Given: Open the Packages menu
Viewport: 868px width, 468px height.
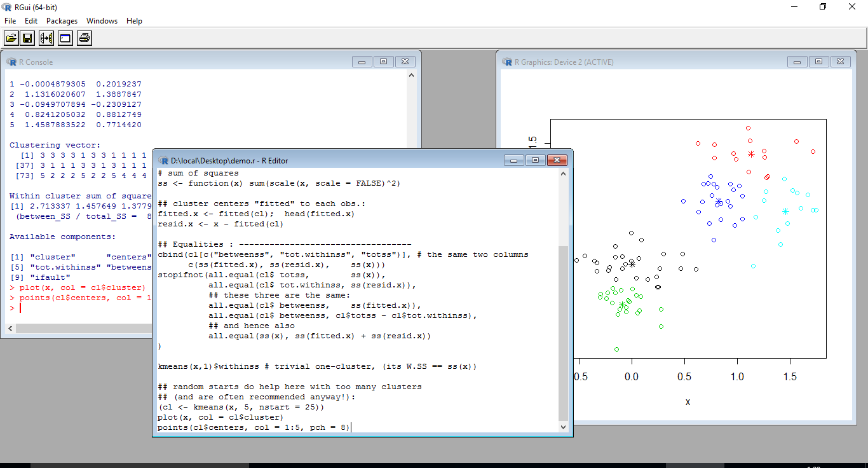Looking at the screenshot, I should point(62,21).
